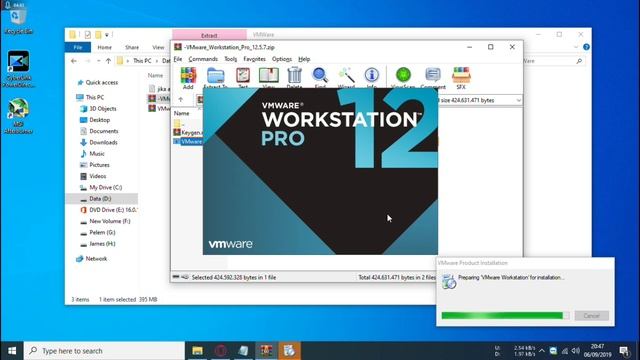Open the Explorer help question mark icon
The image size is (640, 360).
point(587,47)
